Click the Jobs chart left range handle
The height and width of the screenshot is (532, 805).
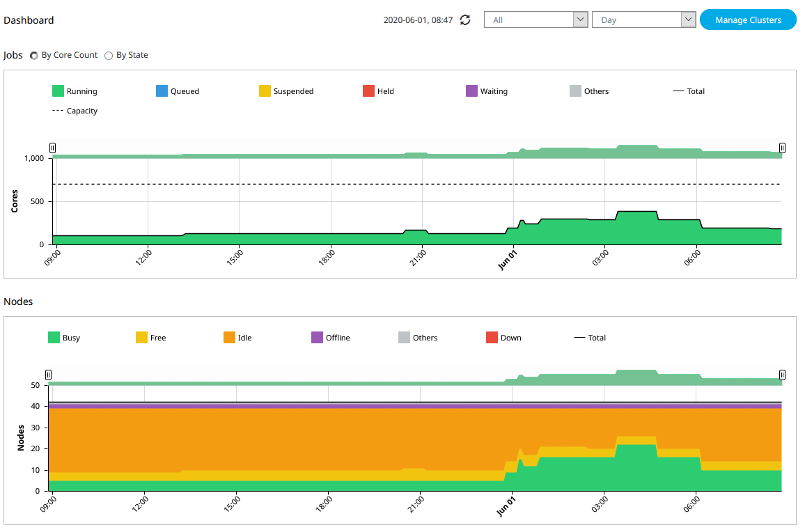tap(52, 148)
